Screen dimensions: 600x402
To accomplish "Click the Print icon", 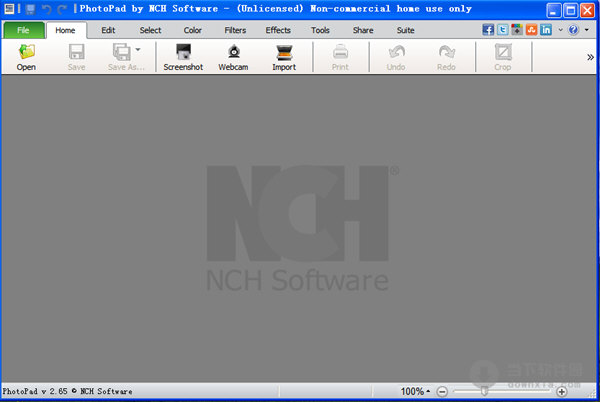I will pyautogui.click(x=340, y=52).
